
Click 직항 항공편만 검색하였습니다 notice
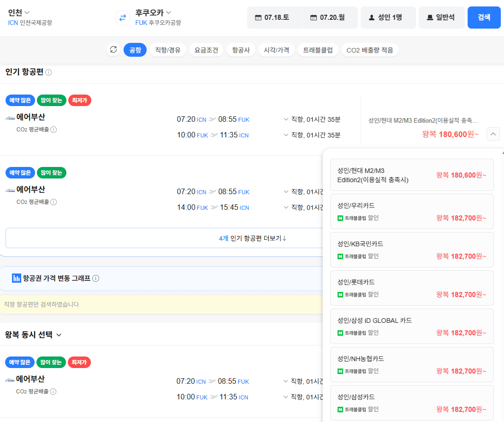click(42, 304)
